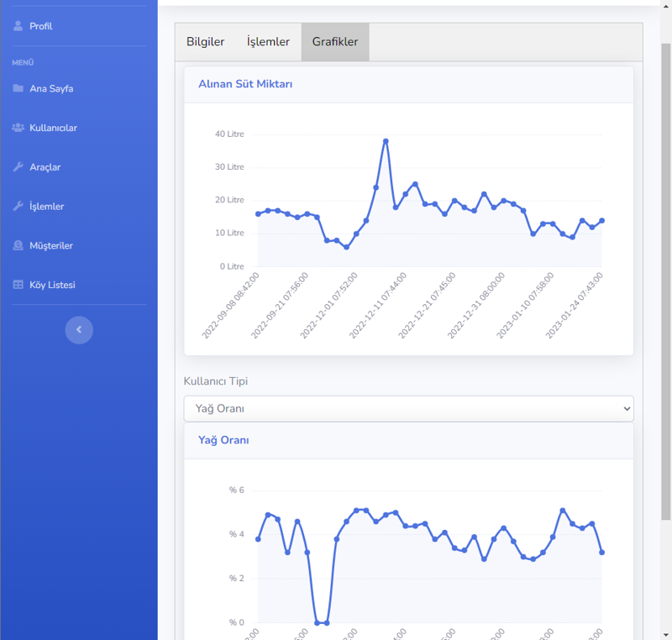672x640 pixels.
Task: Select the Grafikler tab
Action: tap(335, 42)
